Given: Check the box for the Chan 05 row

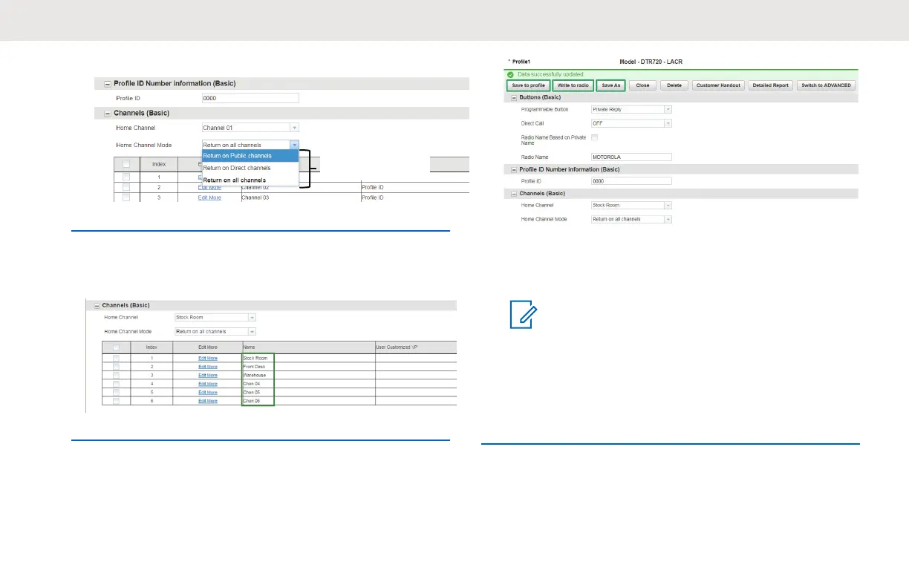Looking at the screenshot, I should [115, 392].
